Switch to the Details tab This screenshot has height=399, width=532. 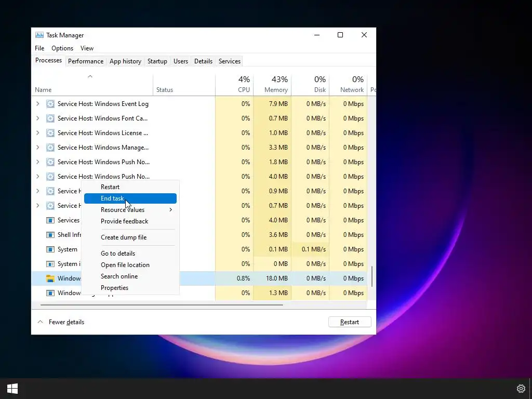click(203, 61)
